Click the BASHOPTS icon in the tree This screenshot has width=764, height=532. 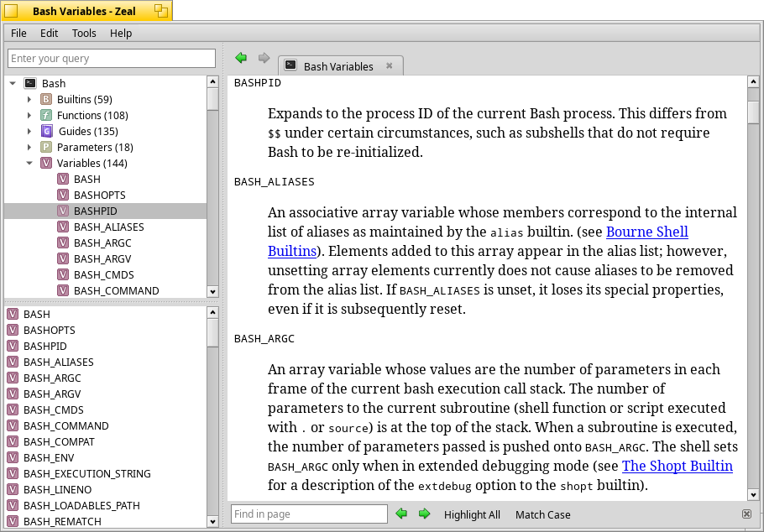tap(63, 195)
